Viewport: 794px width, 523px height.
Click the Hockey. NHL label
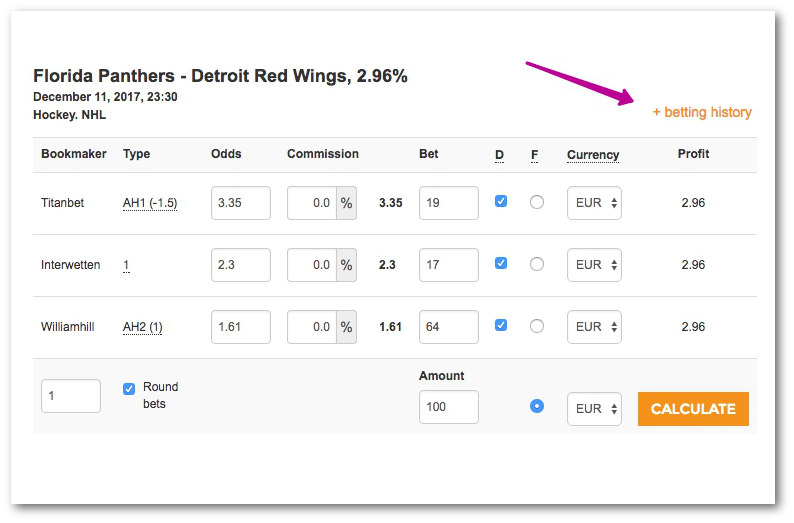[69, 115]
